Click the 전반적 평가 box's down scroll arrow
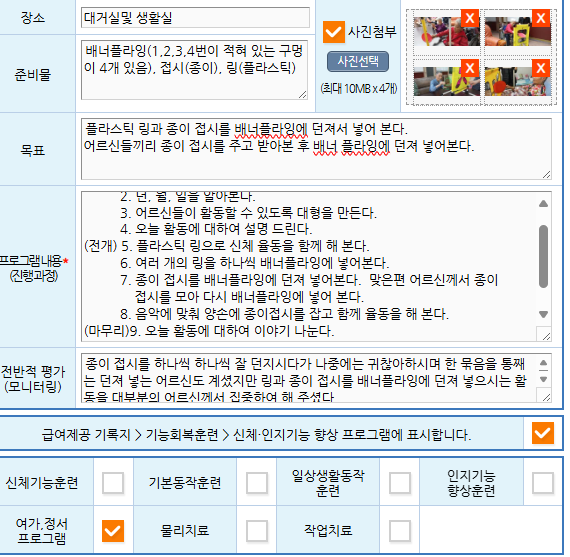The width and height of the screenshot is (570, 557). coord(543,380)
